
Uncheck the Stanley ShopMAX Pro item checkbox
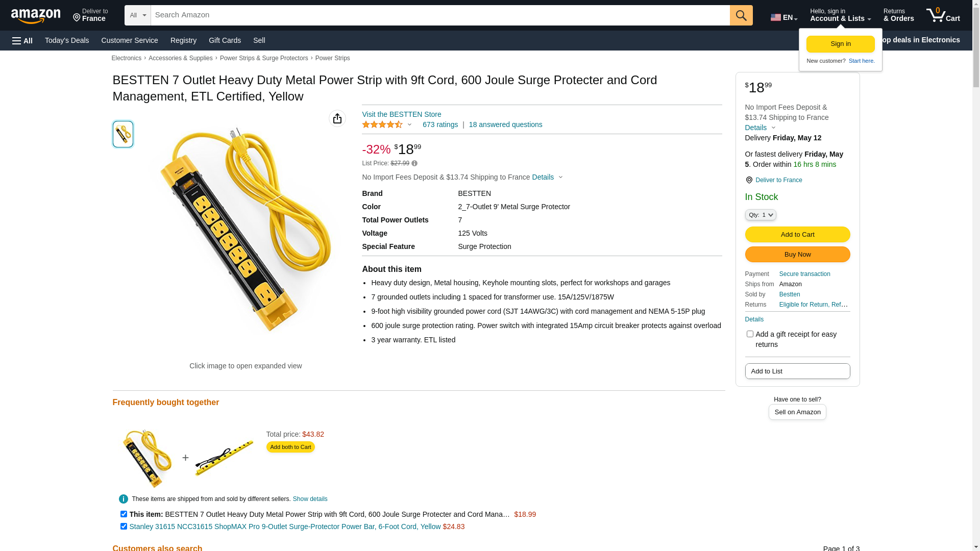[124, 527]
